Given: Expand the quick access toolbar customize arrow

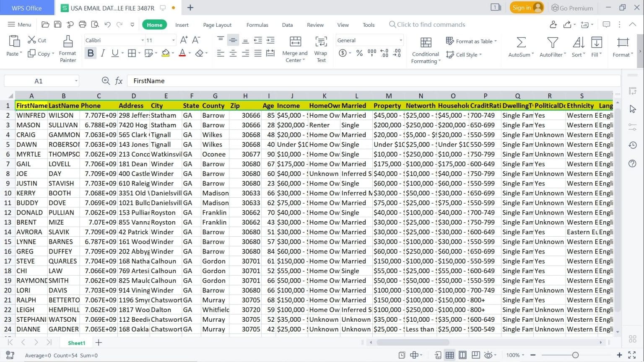Looking at the screenshot, I should (x=132, y=25).
